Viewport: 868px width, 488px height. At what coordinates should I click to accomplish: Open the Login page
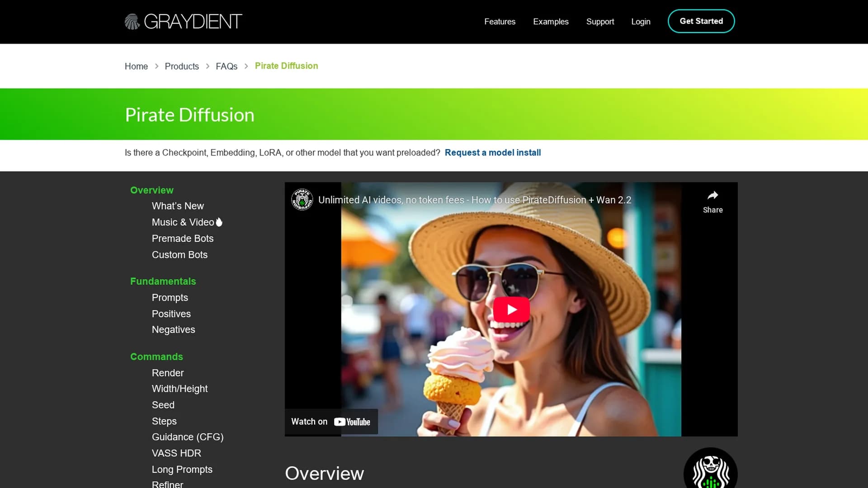point(641,22)
